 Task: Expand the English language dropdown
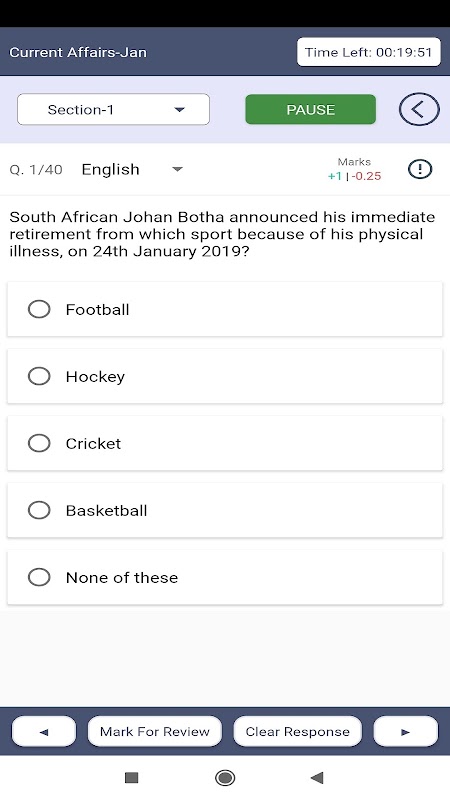pyautogui.click(x=133, y=169)
